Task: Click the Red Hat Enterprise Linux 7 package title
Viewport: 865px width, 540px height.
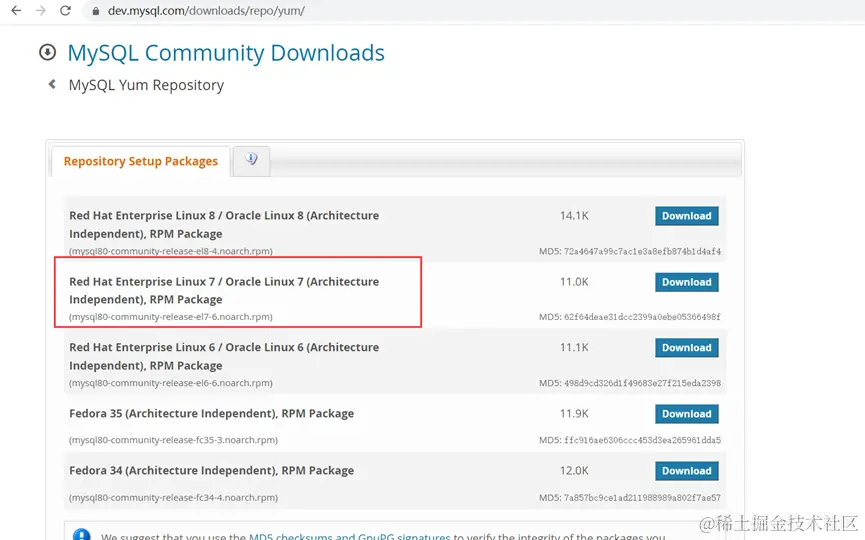Action: (224, 290)
